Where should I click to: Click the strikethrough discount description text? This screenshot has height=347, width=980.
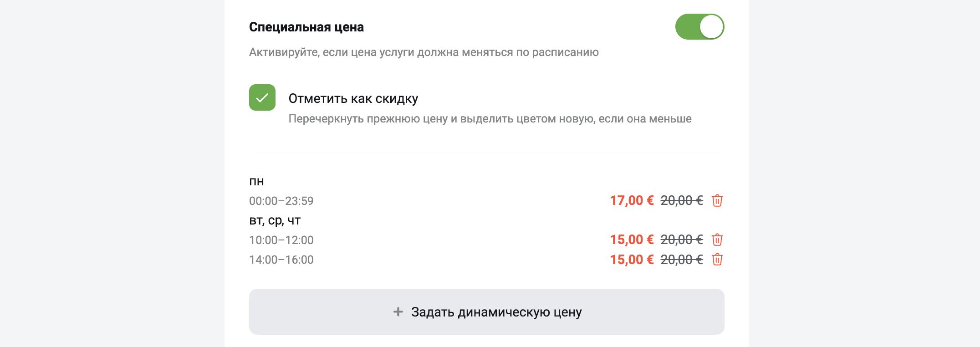click(x=490, y=119)
